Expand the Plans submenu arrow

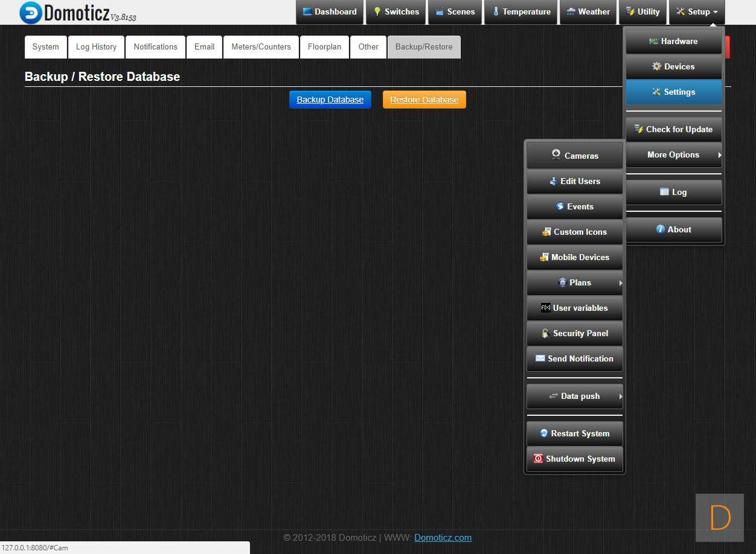click(x=620, y=282)
